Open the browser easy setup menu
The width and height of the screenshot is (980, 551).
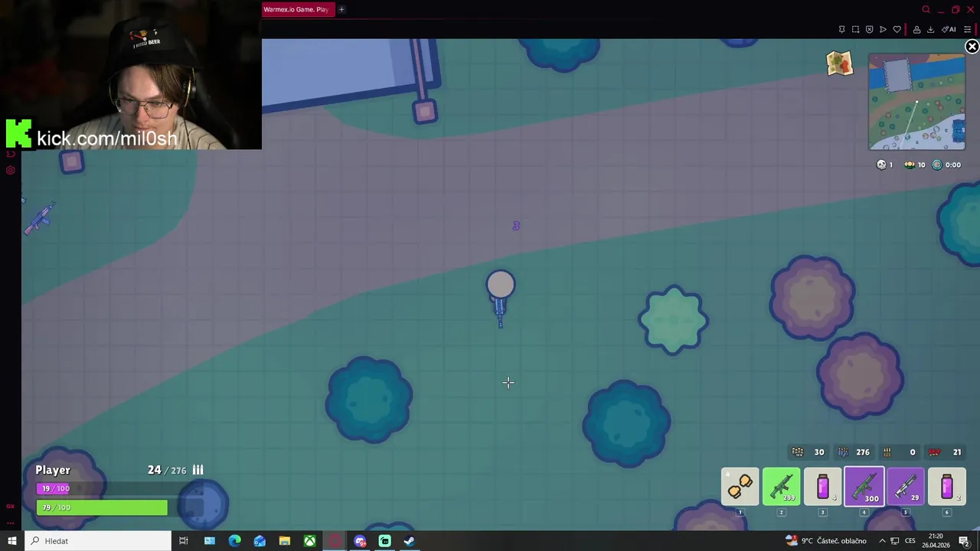click(967, 29)
